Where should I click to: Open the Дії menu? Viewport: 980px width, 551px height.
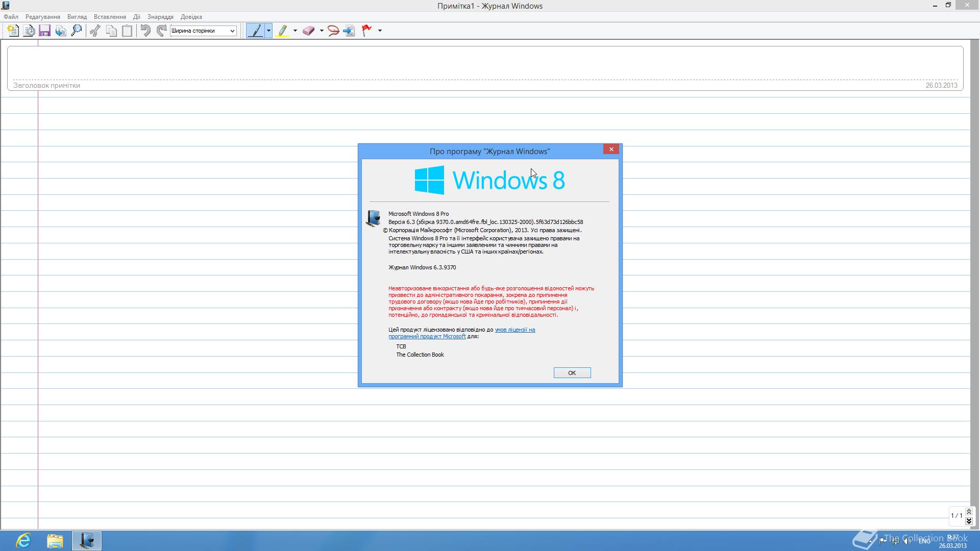(137, 17)
